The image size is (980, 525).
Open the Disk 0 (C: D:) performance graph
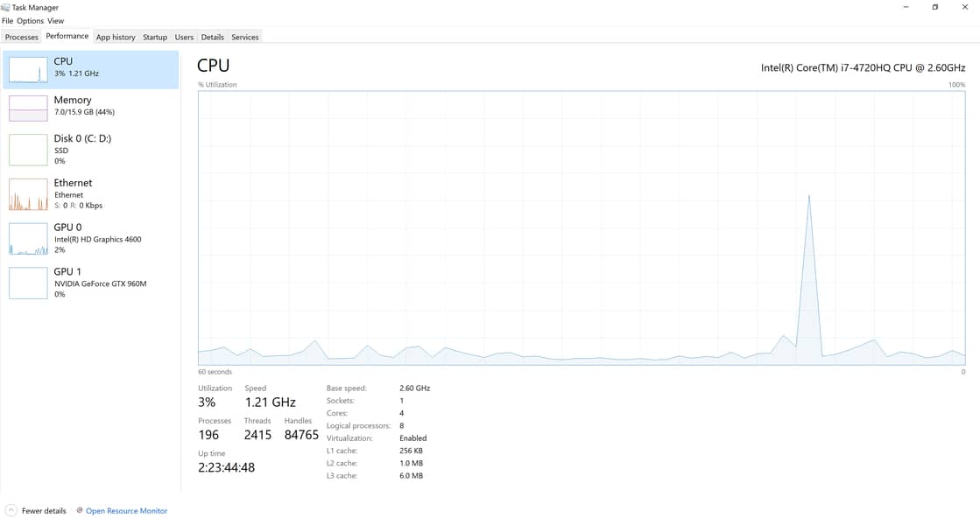click(x=28, y=150)
